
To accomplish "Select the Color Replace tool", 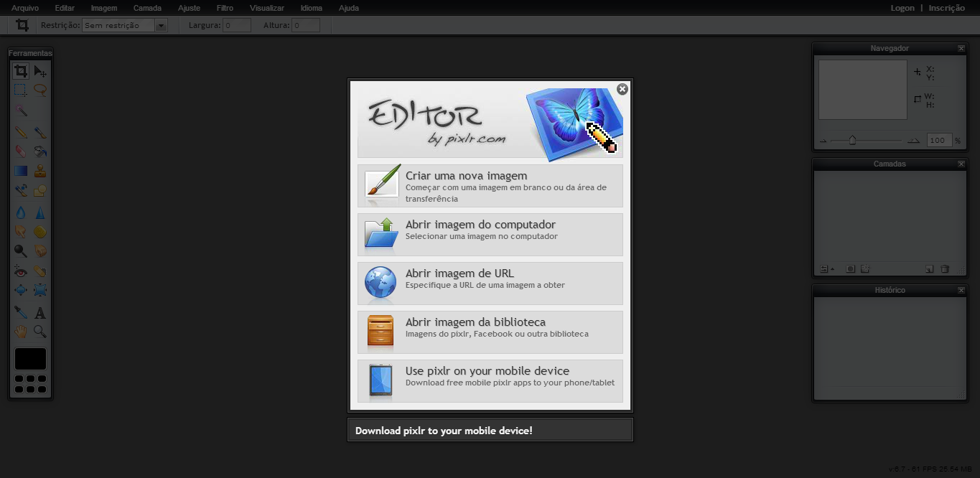I will click(x=21, y=191).
